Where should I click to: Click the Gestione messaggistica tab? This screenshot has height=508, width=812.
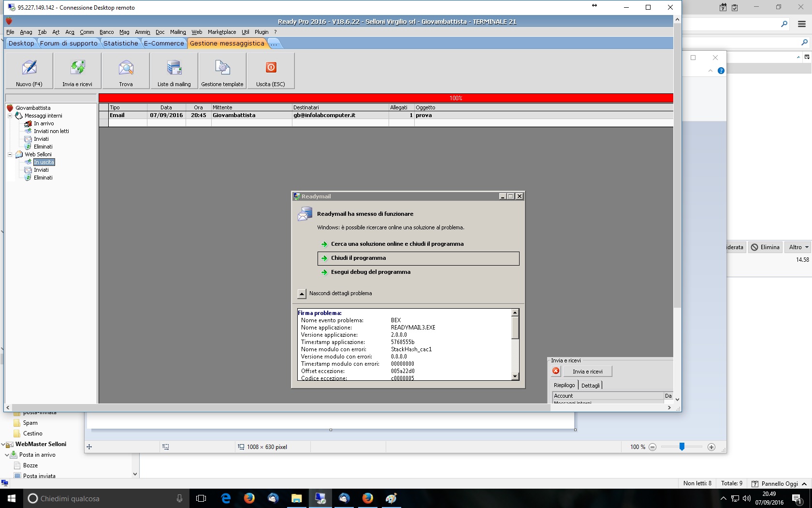tap(227, 43)
